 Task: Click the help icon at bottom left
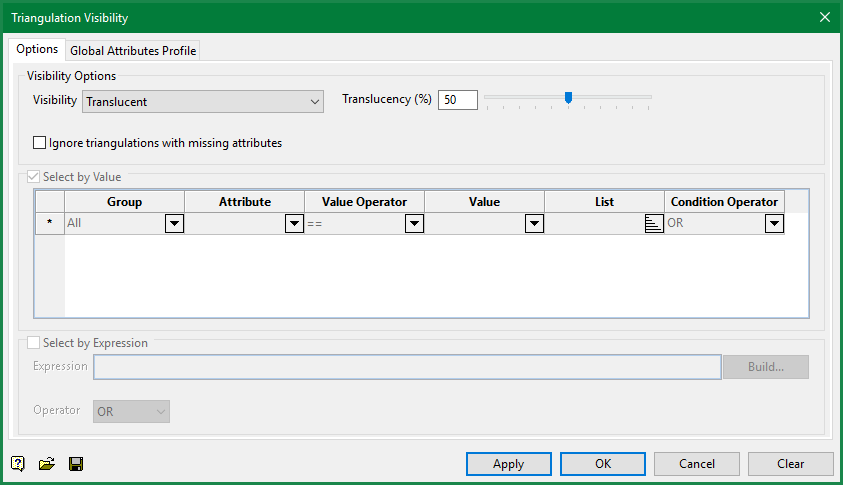pyautogui.click(x=18, y=464)
